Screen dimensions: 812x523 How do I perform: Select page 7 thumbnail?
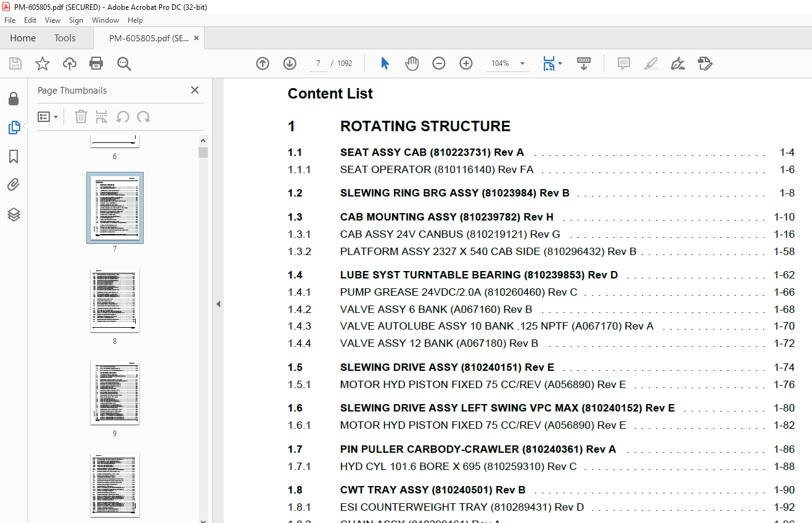click(115, 208)
